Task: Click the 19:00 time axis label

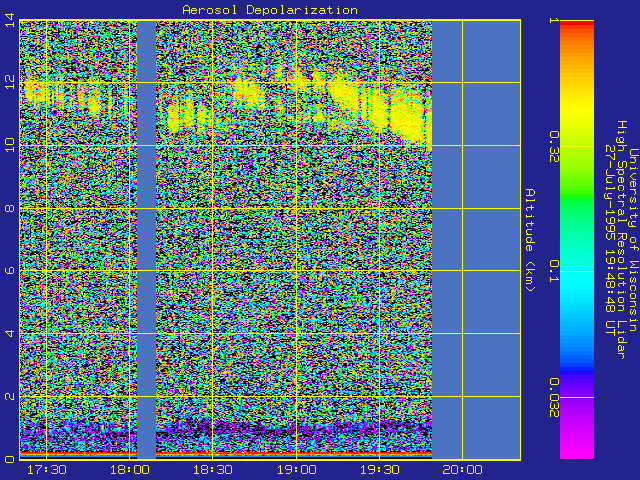Action: (x=296, y=470)
